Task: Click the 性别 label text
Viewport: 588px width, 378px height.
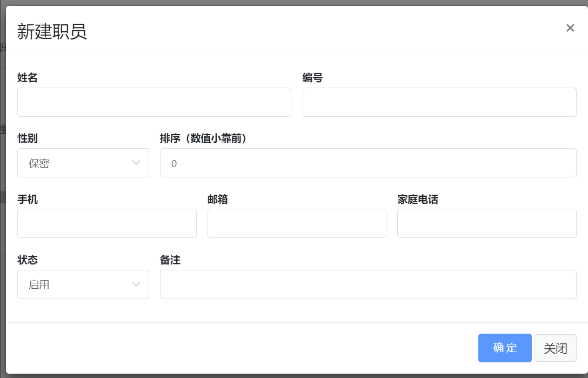Action: pos(28,138)
